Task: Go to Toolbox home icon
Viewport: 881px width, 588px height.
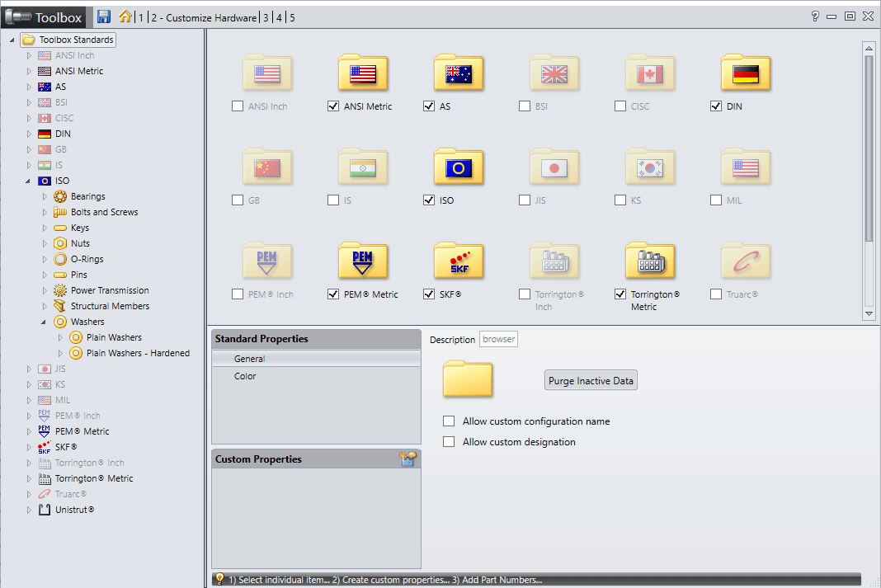Action: [125, 16]
